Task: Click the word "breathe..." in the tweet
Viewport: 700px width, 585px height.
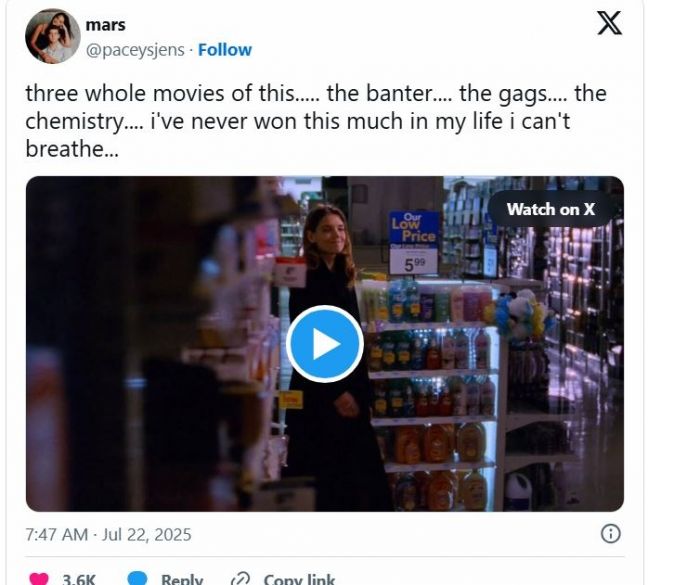Action: (x=72, y=148)
